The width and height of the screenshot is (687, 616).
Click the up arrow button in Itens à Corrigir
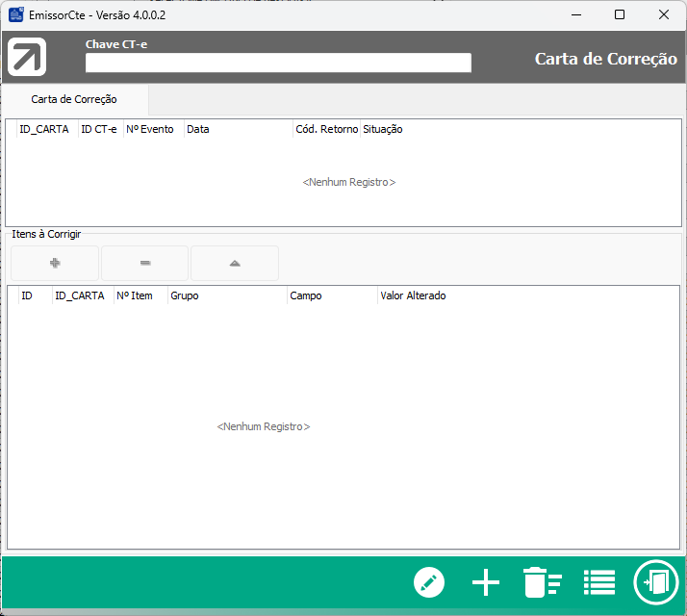(x=235, y=263)
